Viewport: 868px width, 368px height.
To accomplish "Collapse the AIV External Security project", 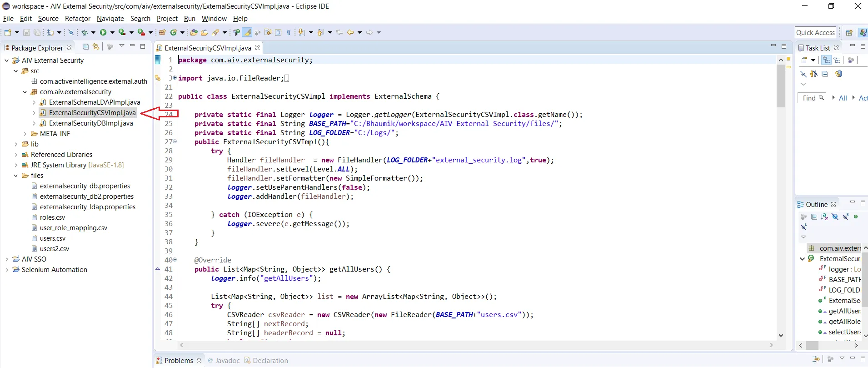I will click(6, 60).
